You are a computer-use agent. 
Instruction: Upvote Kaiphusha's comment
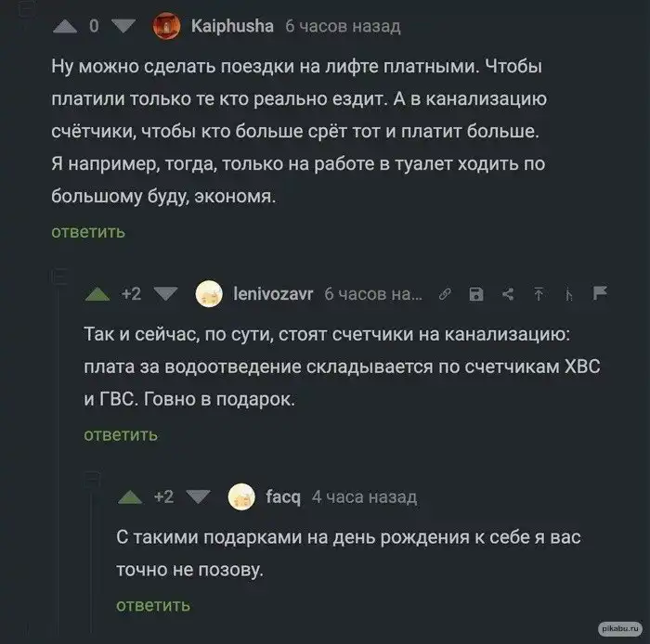(x=65, y=26)
